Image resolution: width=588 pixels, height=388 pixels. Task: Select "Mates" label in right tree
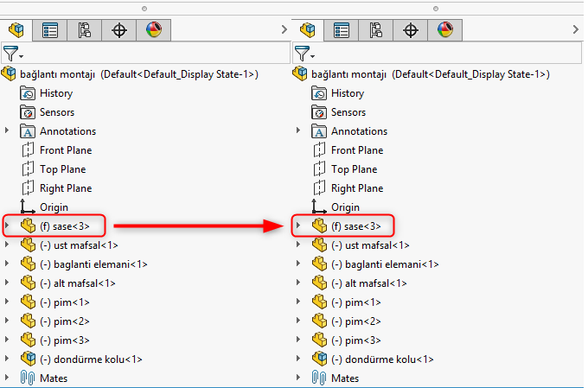click(345, 378)
